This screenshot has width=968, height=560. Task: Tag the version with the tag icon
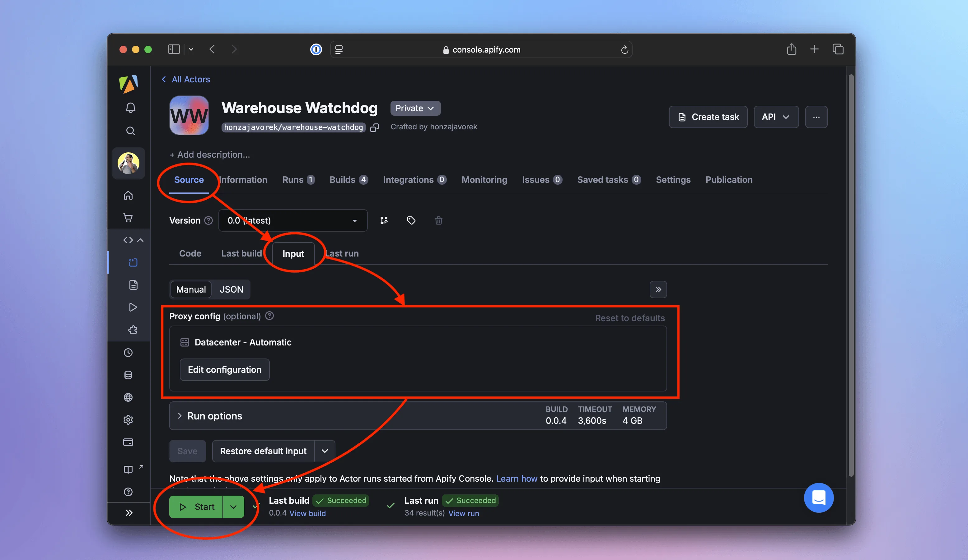pyautogui.click(x=411, y=220)
